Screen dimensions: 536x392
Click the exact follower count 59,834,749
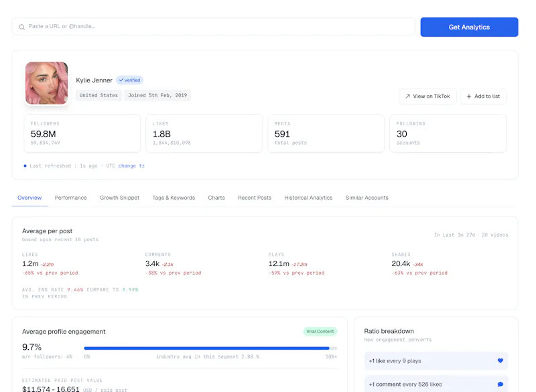coord(45,143)
